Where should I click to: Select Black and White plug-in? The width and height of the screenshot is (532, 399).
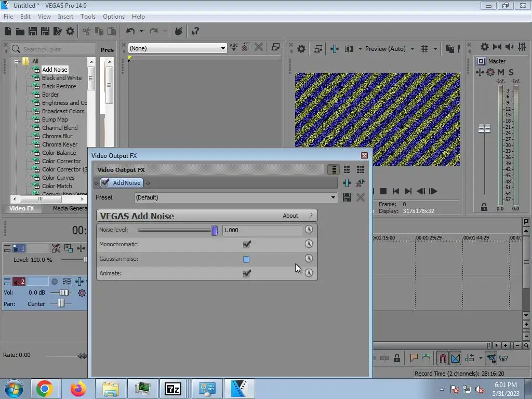click(x=62, y=78)
